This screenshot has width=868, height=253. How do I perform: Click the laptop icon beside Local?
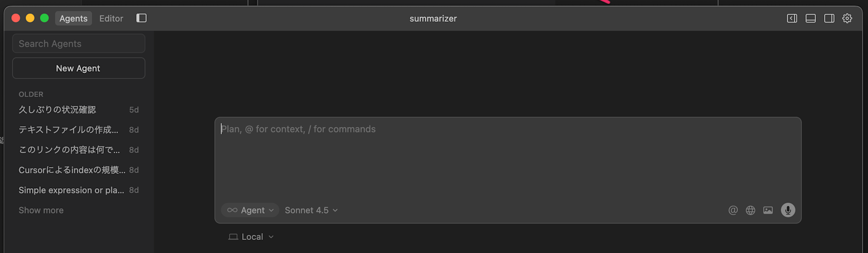pos(233,237)
